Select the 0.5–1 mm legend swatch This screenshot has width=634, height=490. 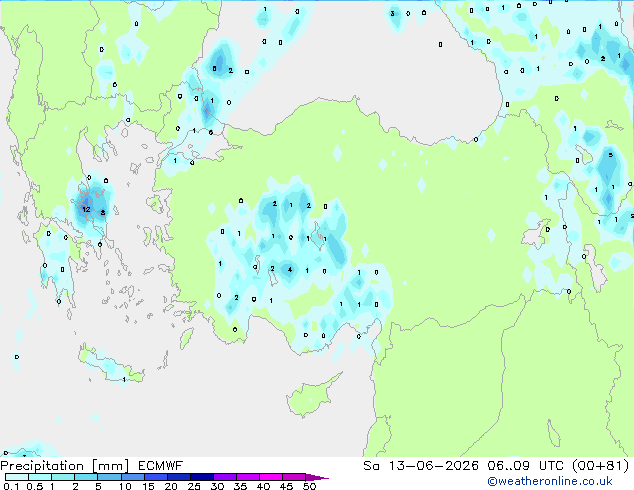[40, 477]
